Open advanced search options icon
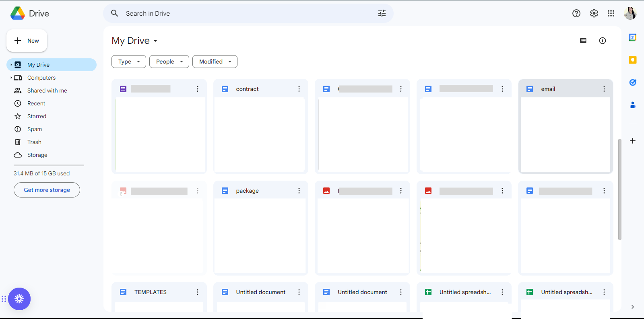This screenshot has height=319, width=644. pos(382,13)
